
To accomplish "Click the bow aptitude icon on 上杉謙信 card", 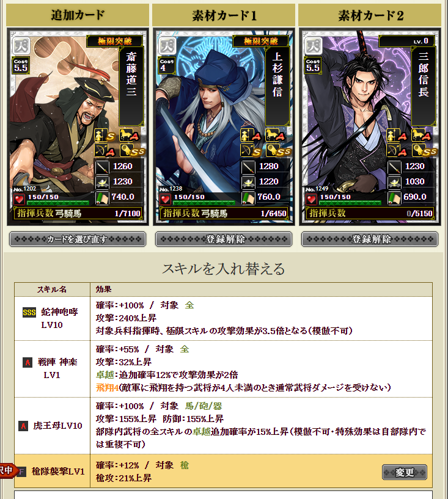I will (251, 150).
